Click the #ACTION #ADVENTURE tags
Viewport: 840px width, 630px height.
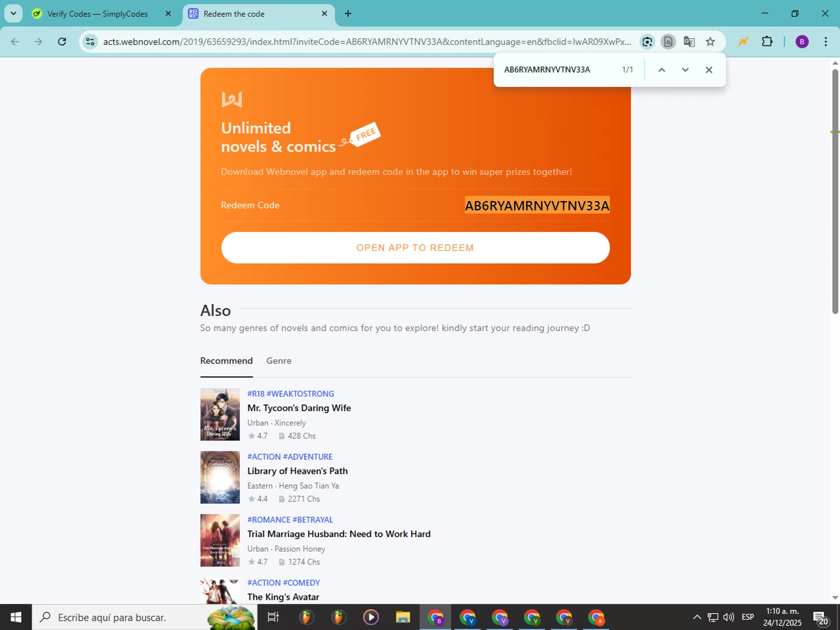pos(290,457)
